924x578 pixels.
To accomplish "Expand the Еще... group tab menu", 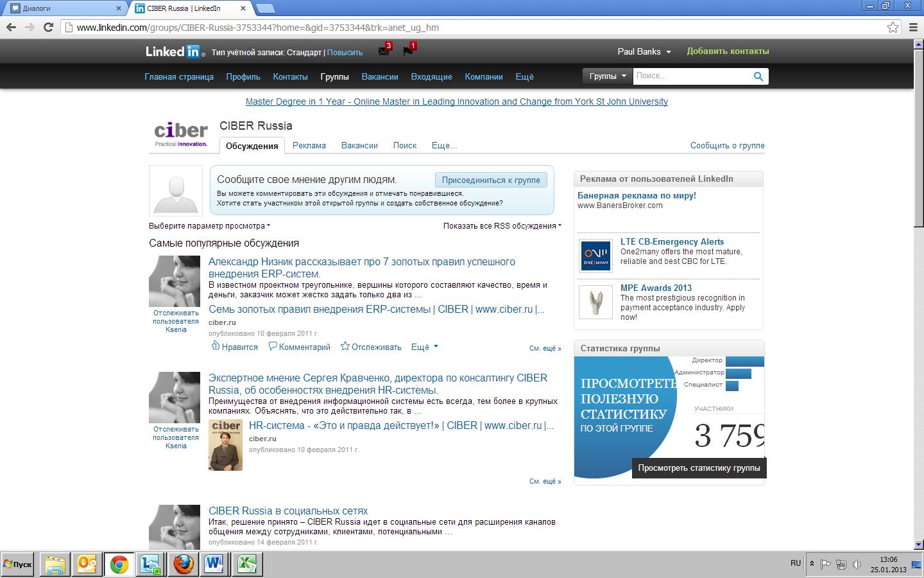I will pos(444,145).
